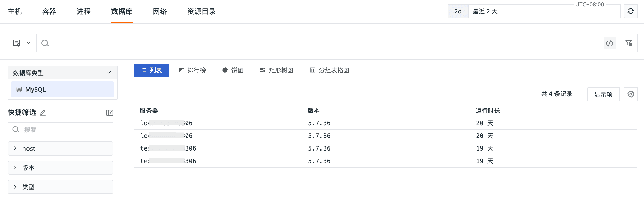This screenshot has height=200, width=644.
Task: Select MySQL database type
Action: 62,89
